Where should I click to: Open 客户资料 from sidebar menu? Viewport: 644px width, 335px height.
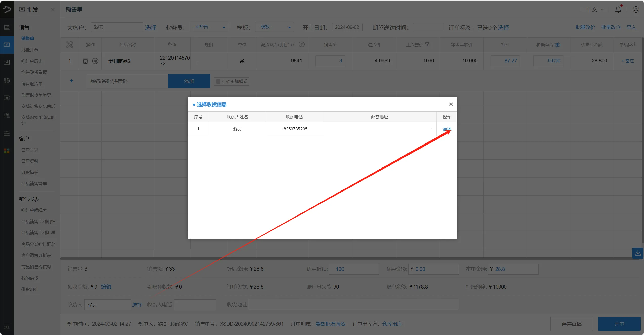click(x=30, y=161)
